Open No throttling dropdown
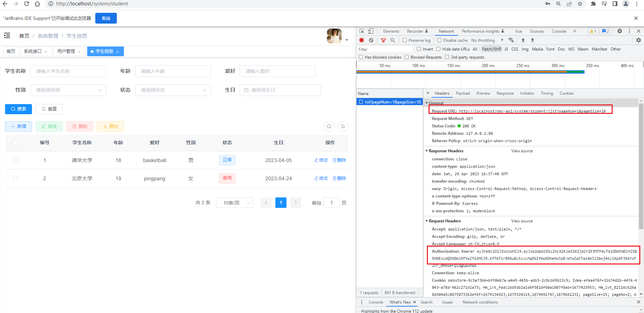This screenshot has height=313, width=644. 487,40
